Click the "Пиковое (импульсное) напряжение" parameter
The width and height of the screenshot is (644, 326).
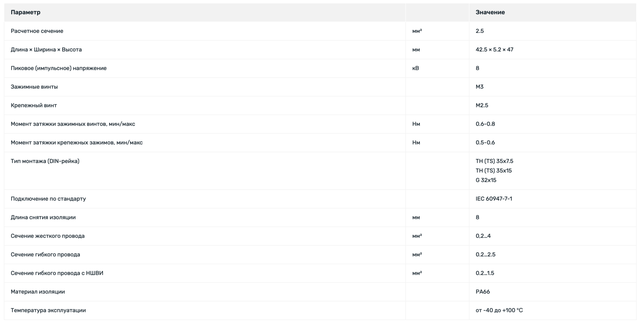[59, 68]
